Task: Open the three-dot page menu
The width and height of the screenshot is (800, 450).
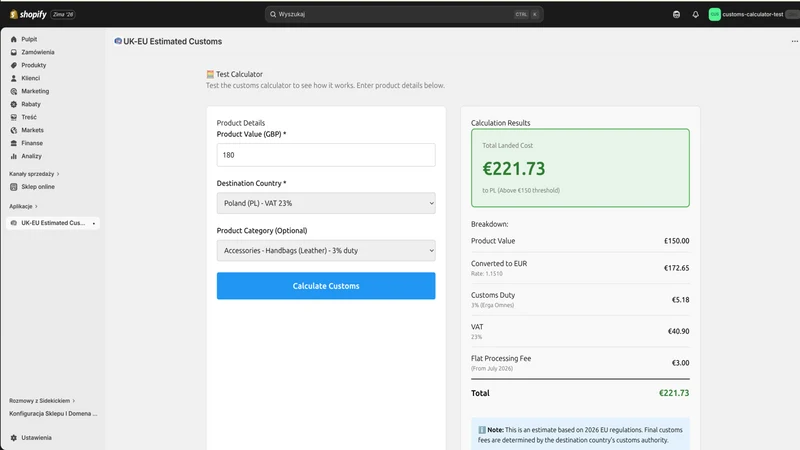Action: [794, 41]
